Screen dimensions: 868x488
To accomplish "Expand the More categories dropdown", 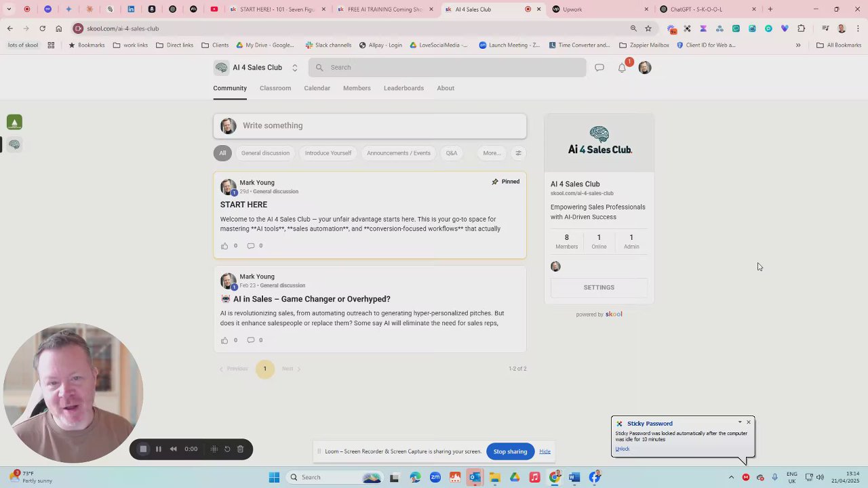I will click(x=492, y=153).
